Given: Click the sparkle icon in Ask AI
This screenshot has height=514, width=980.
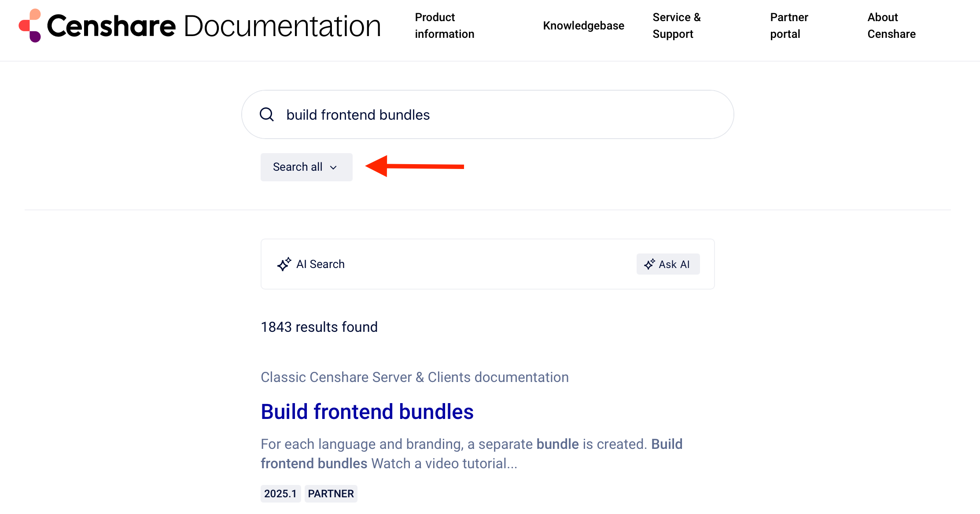Looking at the screenshot, I should (x=649, y=264).
